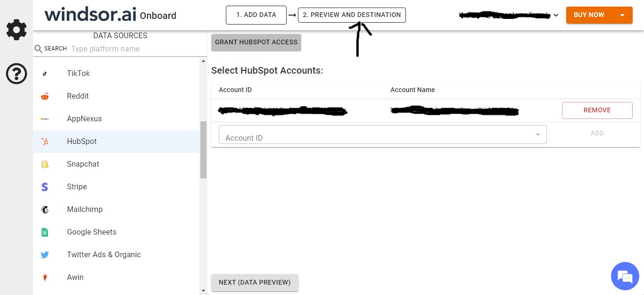644x295 pixels.
Task: Select TikTok data source
Action: [x=116, y=74]
